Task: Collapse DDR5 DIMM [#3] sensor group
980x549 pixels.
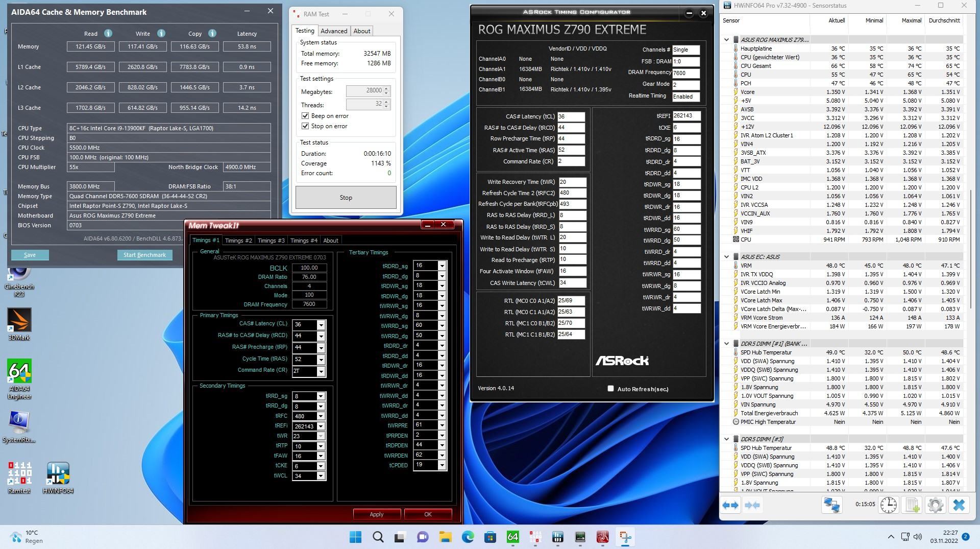Action: [726, 439]
